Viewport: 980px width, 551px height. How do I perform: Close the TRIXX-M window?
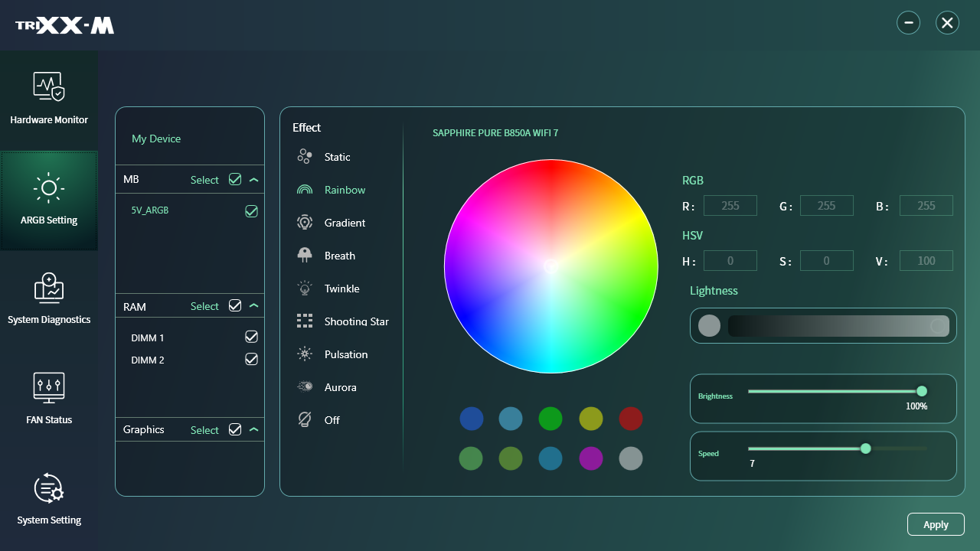pyautogui.click(x=948, y=23)
